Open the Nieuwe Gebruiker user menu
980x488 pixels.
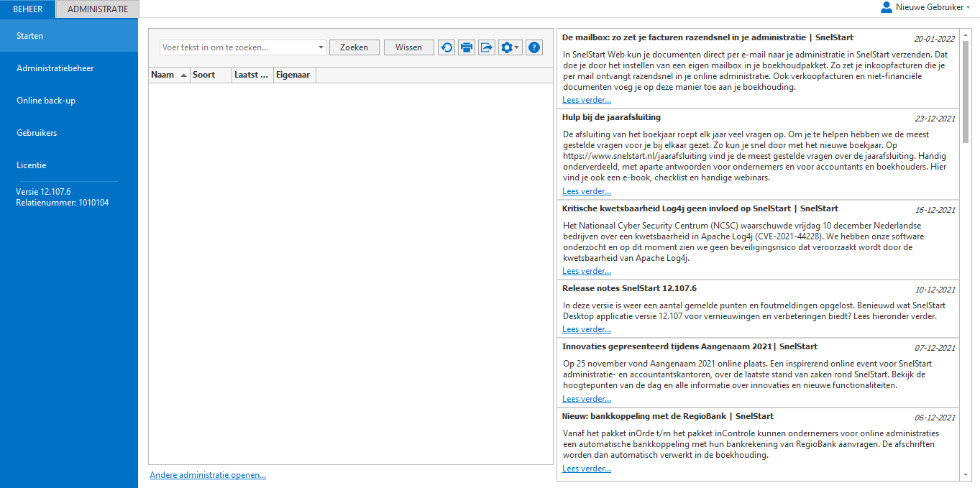pos(925,7)
